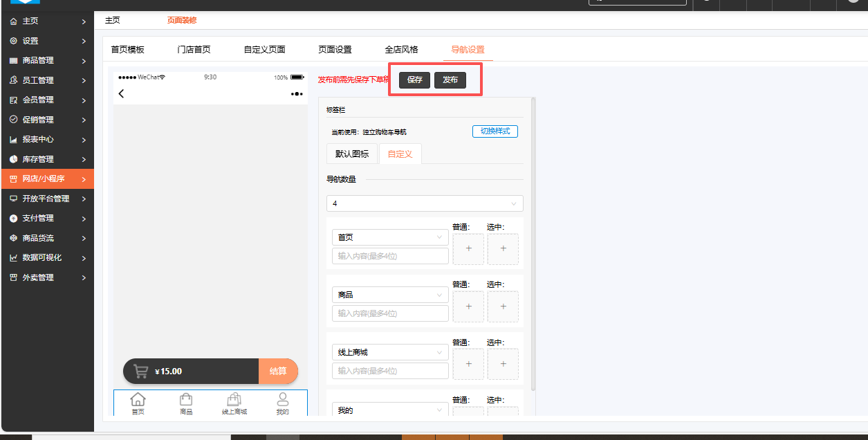868x440 pixels.
Task: Click the back arrow in the phone preview
Action: 122,94
